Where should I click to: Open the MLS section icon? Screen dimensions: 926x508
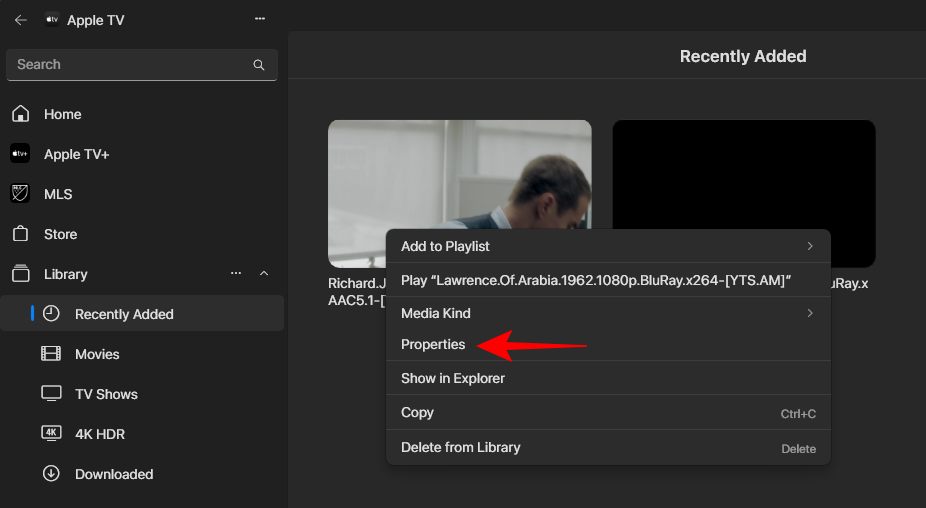pyautogui.click(x=20, y=194)
